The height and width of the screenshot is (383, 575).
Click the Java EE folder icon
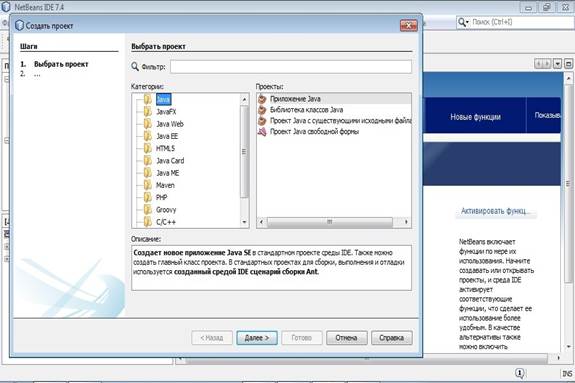148,136
